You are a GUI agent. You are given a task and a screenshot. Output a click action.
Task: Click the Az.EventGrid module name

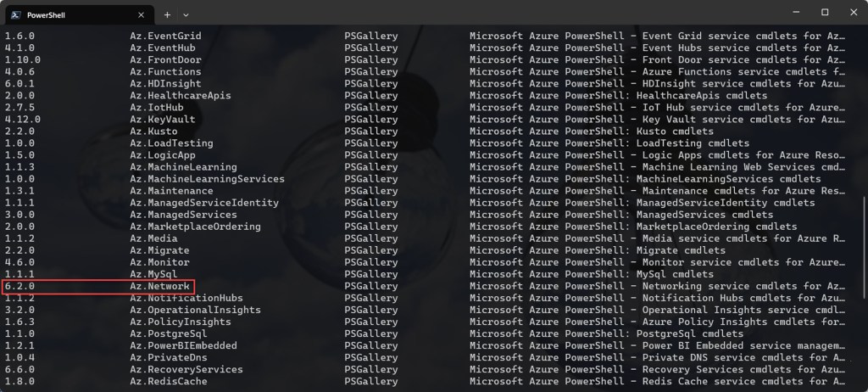[165, 36]
